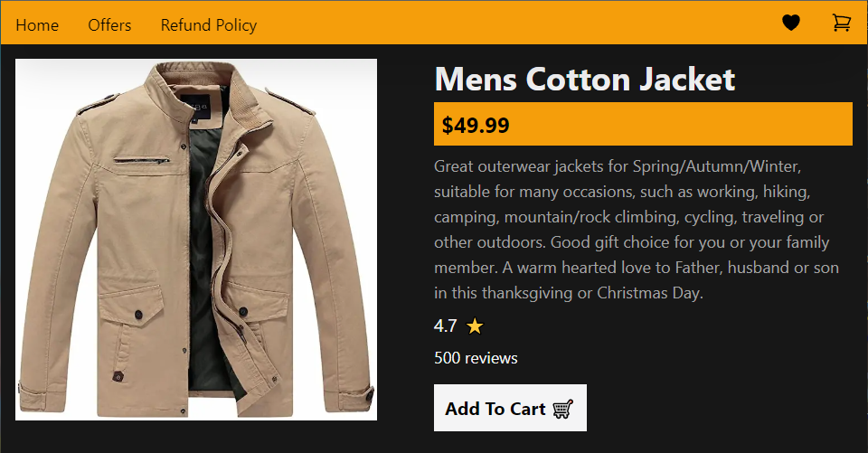Click the cart icon inside Add To Cart
This screenshot has width=868, height=453.
(563, 410)
